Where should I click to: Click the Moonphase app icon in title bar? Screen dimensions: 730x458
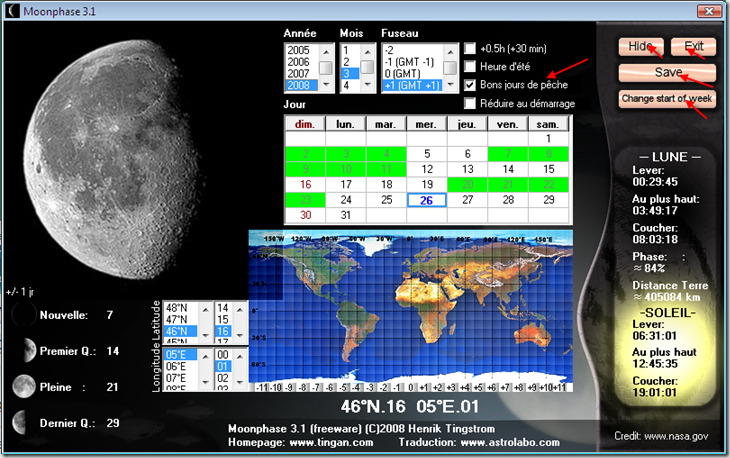tap(12, 11)
